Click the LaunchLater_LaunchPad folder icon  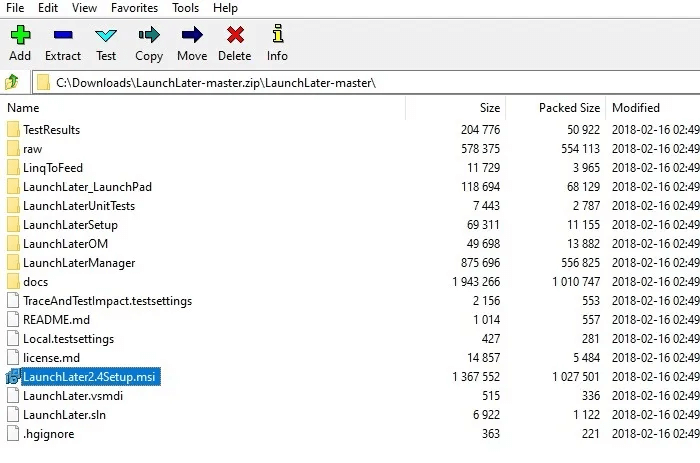(x=13, y=187)
